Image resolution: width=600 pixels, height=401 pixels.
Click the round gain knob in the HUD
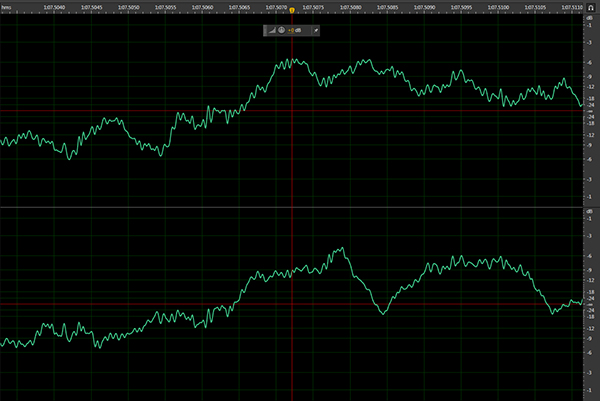280,30
